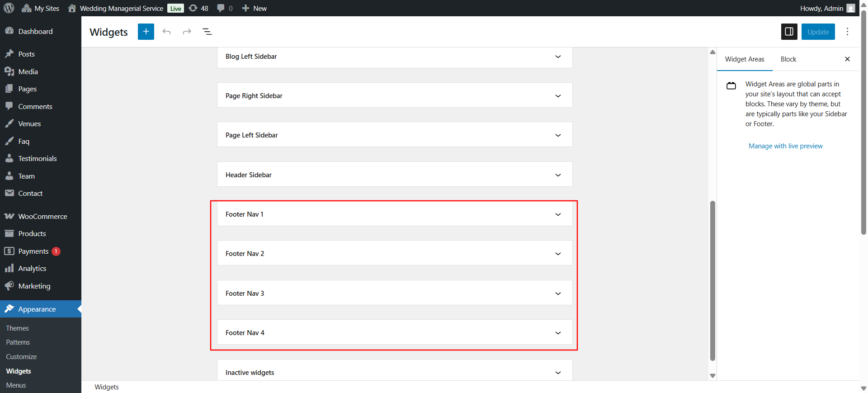Click the Undo arrow
Screen dimensions: 868x393
click(167, 32)
